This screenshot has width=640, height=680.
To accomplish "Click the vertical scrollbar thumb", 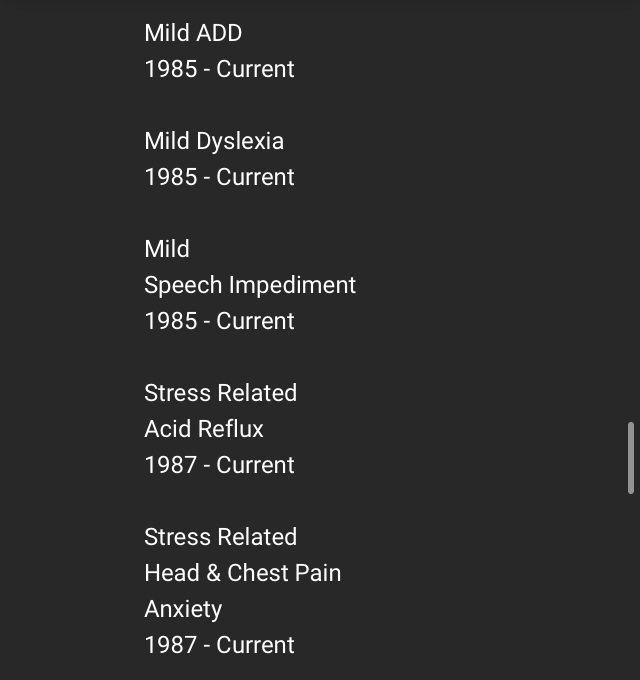I will (631, 458).
